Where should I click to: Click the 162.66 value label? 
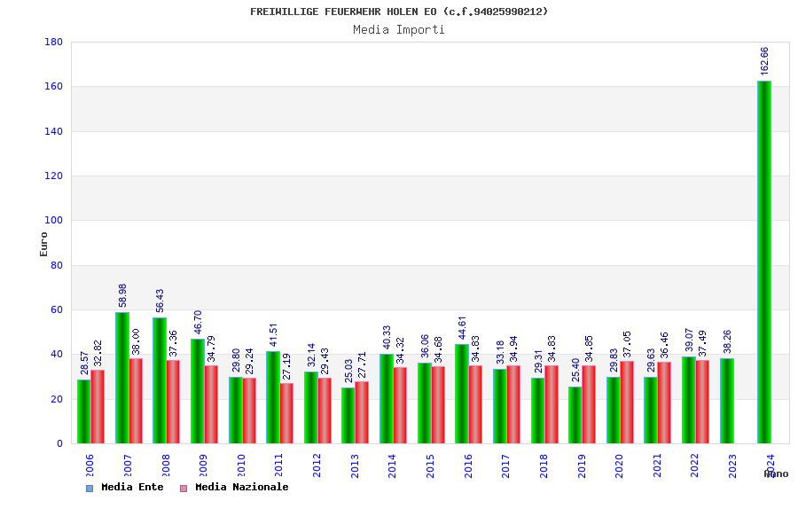tap(764, 61)
